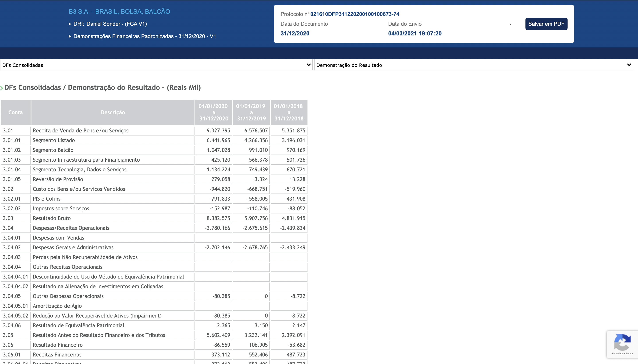Click the Privacidade link in reCAPTCHA badge

(617, 354)
